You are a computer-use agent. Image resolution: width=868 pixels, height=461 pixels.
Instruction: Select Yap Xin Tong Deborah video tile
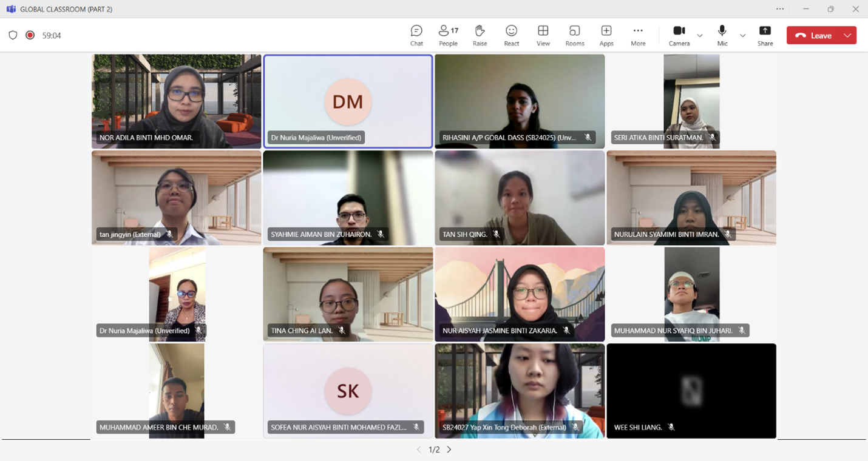coord(520,391)
